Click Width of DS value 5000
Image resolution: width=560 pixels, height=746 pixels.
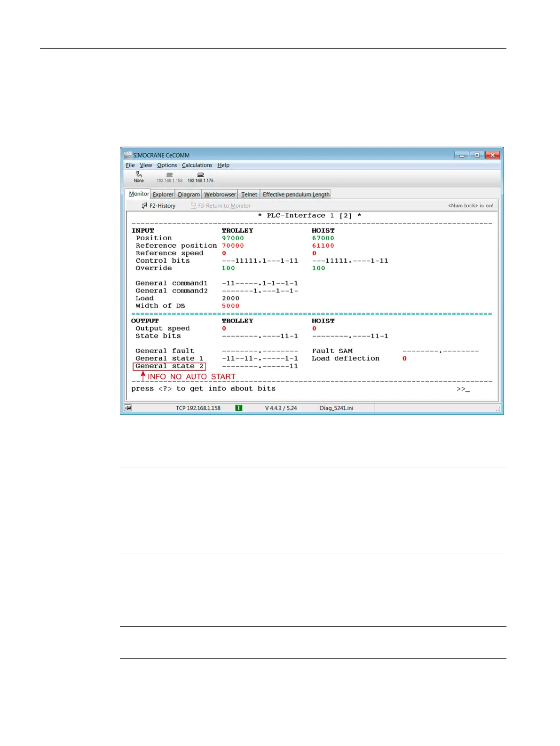click(x=230, y=306)
